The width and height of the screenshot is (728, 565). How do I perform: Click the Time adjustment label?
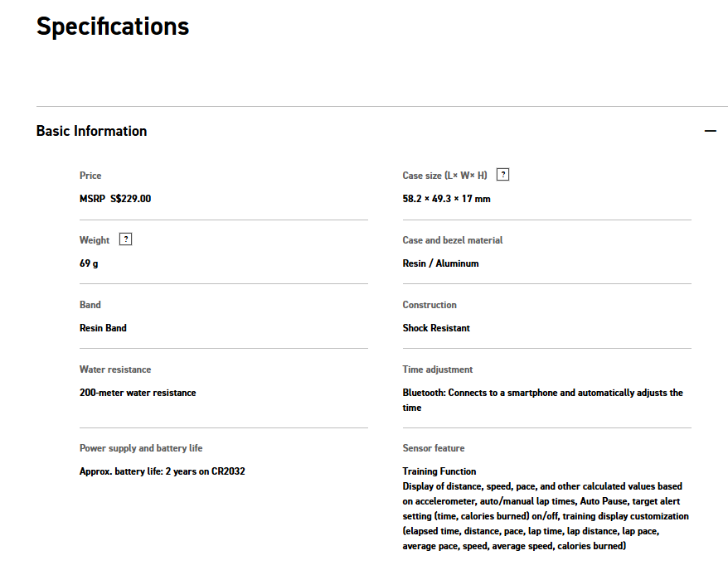click(438, 369)
